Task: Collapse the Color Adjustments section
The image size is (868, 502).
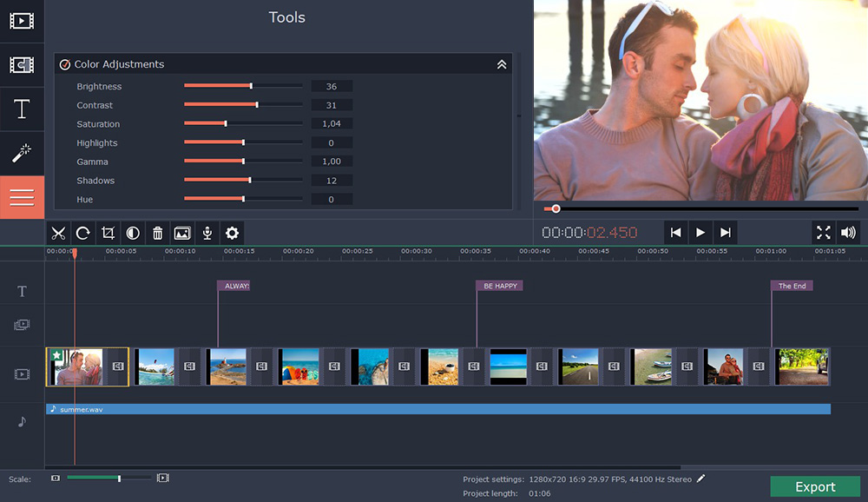Action: [502, 64]
